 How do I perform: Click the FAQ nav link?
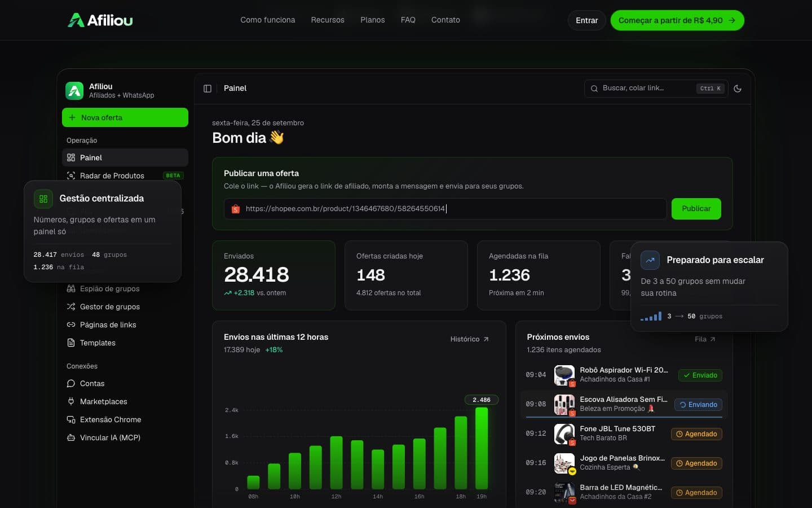[x=408, y=20]
